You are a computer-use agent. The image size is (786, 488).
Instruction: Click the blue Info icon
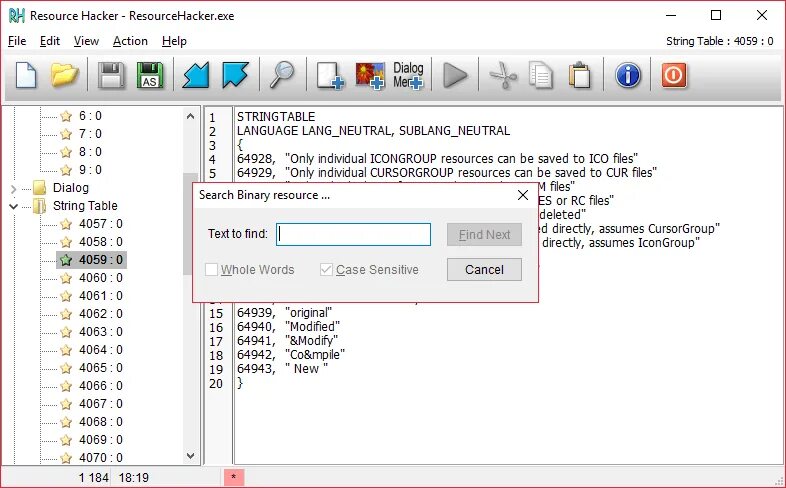628,76
